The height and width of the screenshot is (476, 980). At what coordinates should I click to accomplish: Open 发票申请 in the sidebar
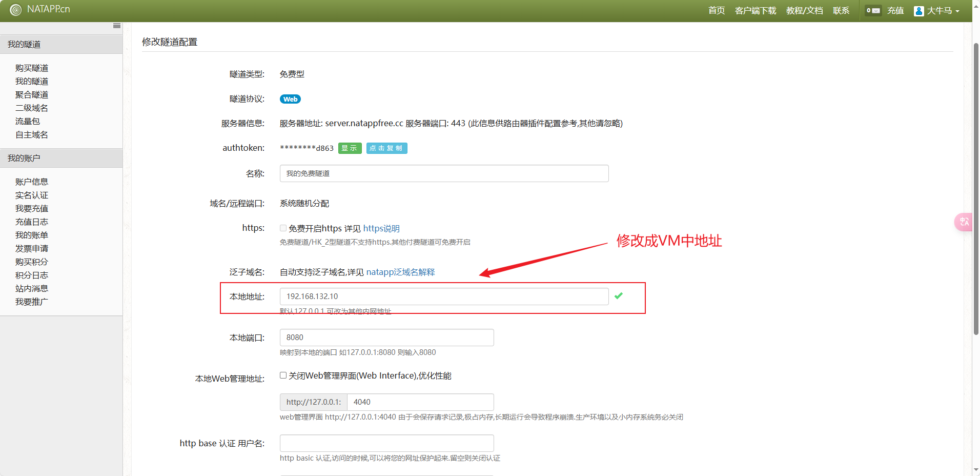[32, 249]
